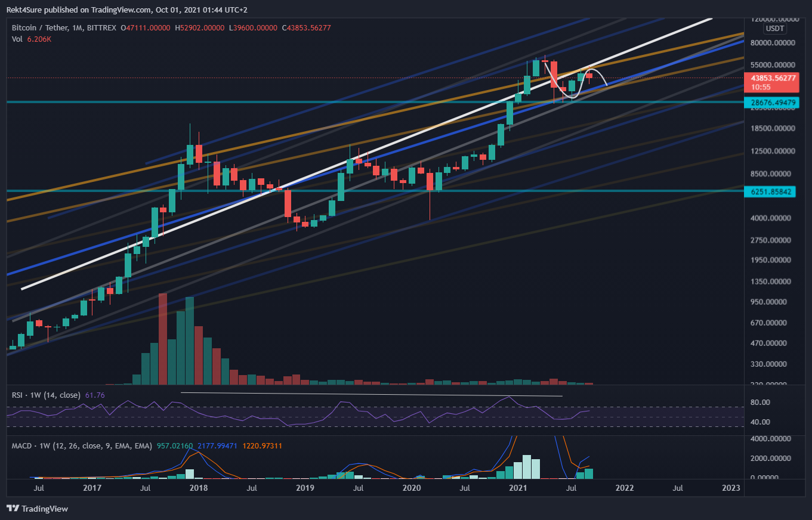Viewport: 812px width, 520px height.
Task: Click the TradingView logo at bottom left
Action: point(37,509)
